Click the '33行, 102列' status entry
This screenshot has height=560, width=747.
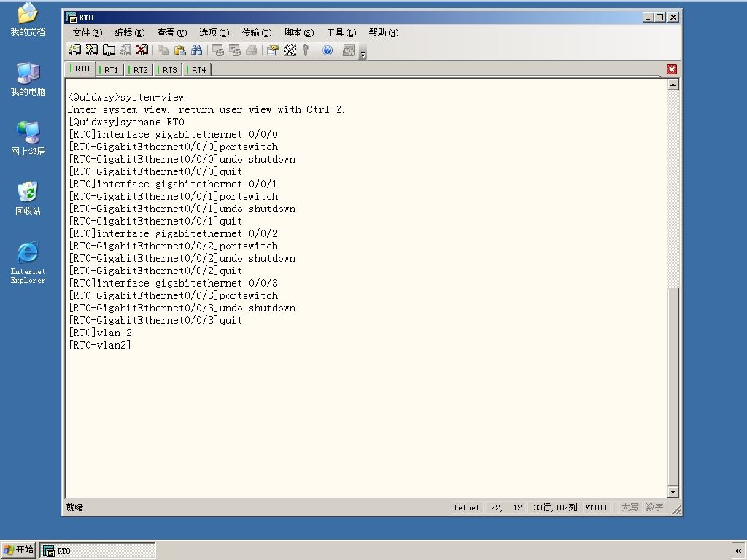(x=555, y=507)
